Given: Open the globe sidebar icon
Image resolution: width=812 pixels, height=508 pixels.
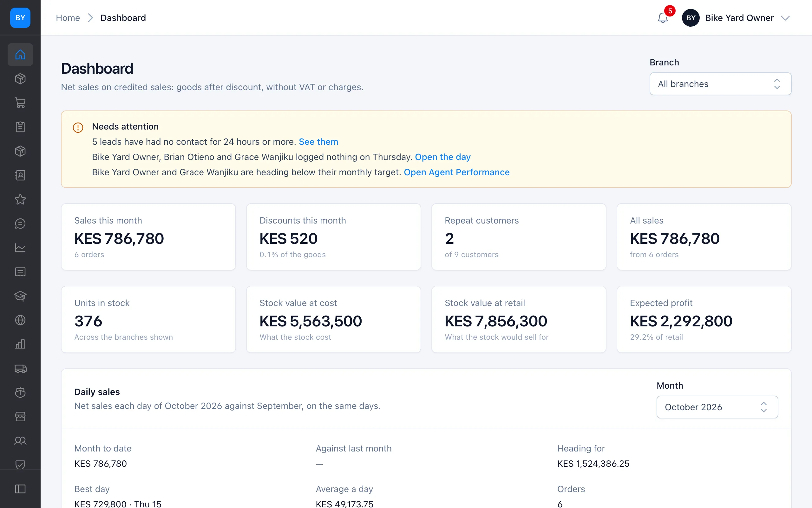Looking at the screenshot, I should click(x=20, y=320).
